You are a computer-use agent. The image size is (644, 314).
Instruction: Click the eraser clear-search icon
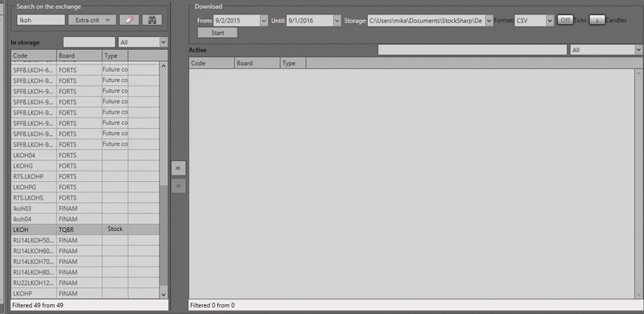pos(130,20)
